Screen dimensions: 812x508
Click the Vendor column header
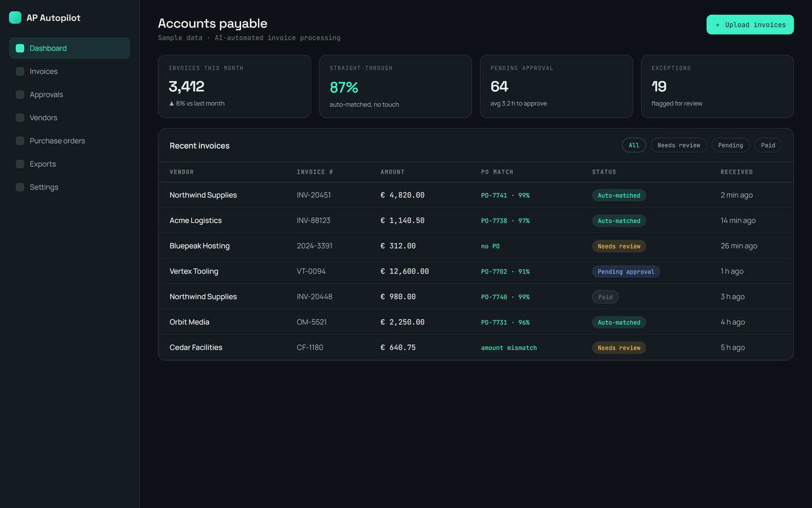point(182,172)
